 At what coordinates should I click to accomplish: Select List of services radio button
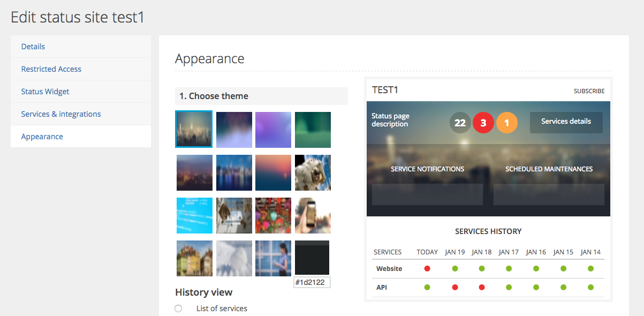[x=178, y=309]
